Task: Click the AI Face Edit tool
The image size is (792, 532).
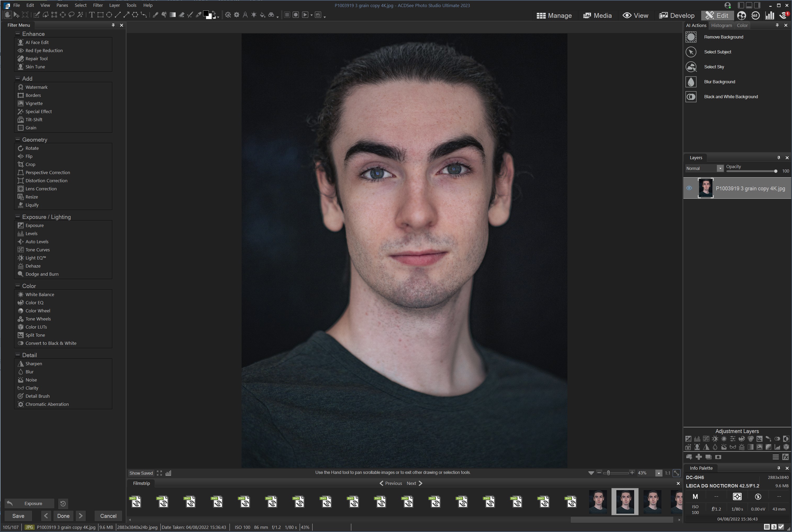Action: coord(37,42)
